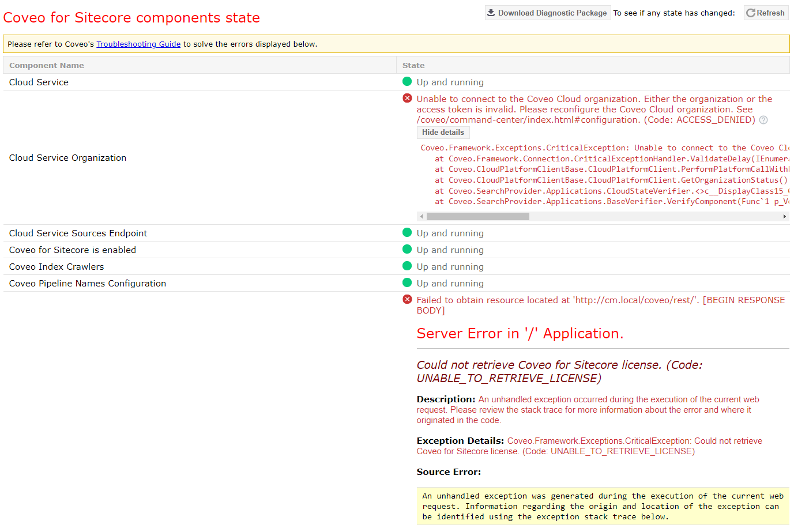Image resolution: width=794 pixels, height=532 pixels.
Task: Click the Download Diagnostic Package button
Action: [547, 13]
